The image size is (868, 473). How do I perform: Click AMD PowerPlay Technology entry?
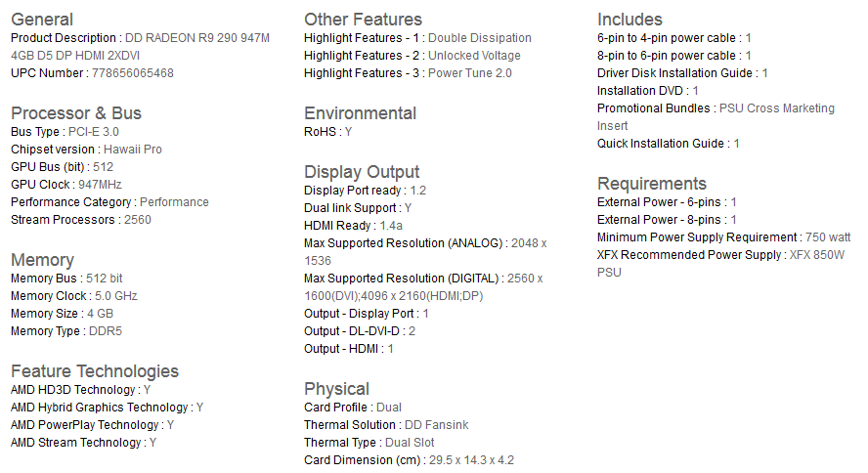coord(93,425)
